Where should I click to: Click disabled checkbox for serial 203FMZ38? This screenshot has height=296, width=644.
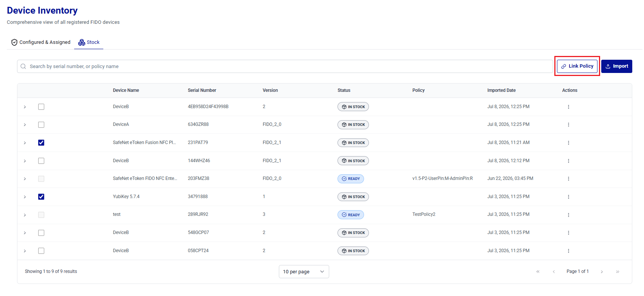tap(41, 179)
